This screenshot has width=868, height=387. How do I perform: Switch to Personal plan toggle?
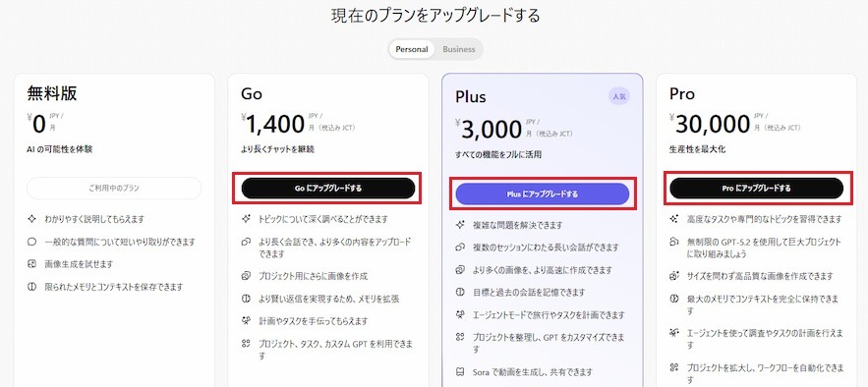(411, 49)
